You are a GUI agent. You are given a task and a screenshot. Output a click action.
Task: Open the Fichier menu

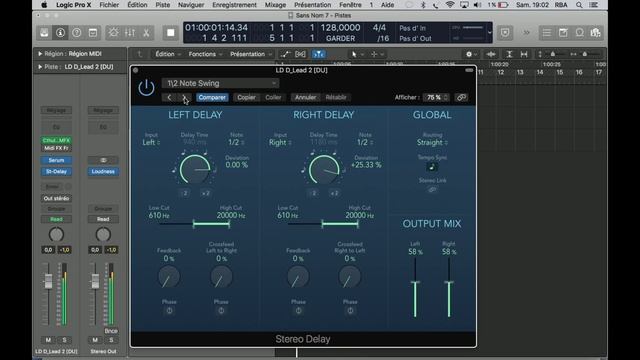[109, 5]
